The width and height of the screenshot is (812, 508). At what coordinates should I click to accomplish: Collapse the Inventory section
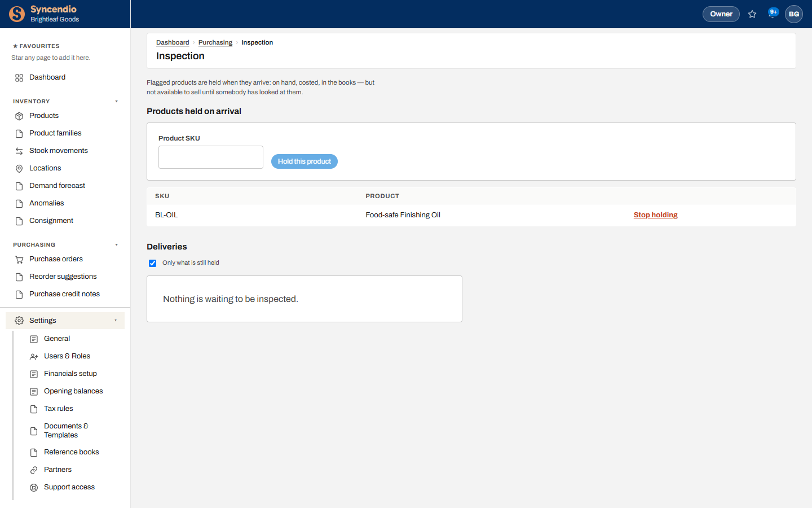[117, 102]
